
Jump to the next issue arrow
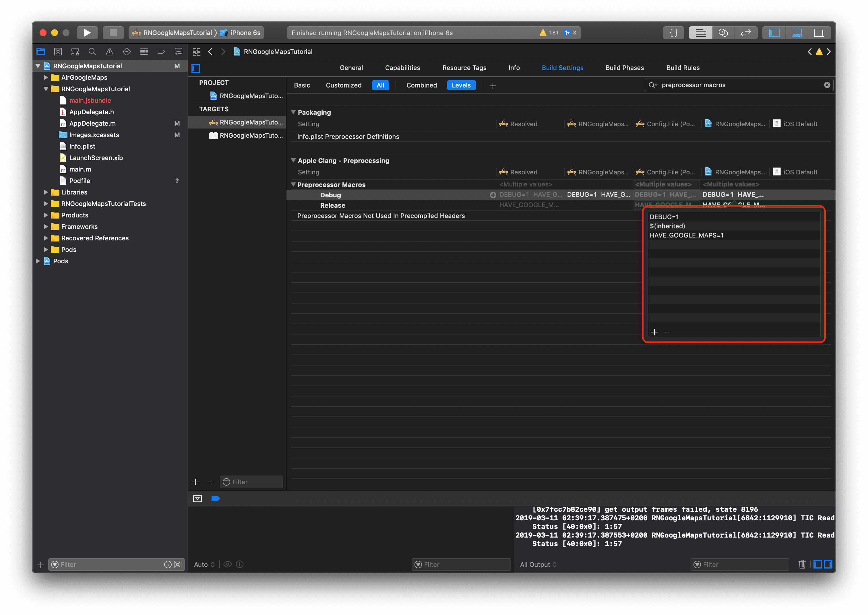(829, 52)
